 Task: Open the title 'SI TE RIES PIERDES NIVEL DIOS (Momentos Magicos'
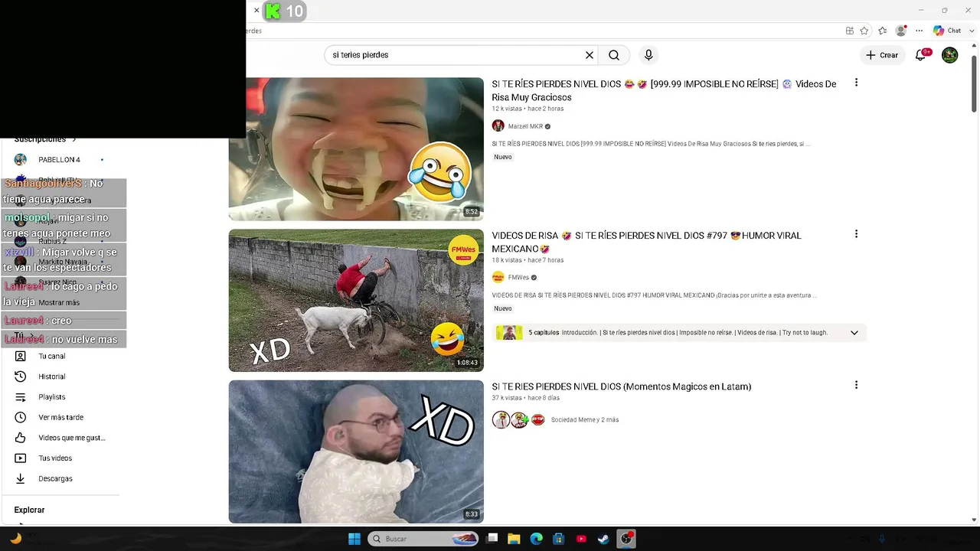622,386
